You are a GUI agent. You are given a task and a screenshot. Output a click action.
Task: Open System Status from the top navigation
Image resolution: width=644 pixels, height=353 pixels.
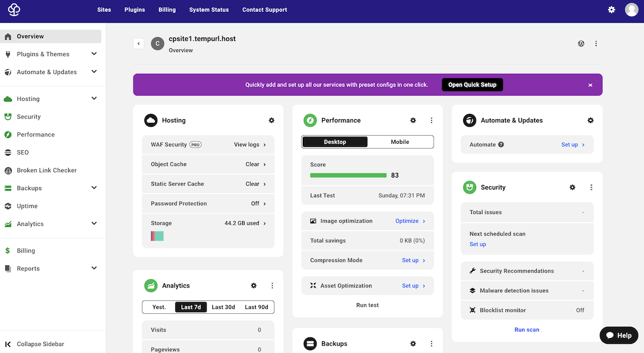click(x=209, y=10)
